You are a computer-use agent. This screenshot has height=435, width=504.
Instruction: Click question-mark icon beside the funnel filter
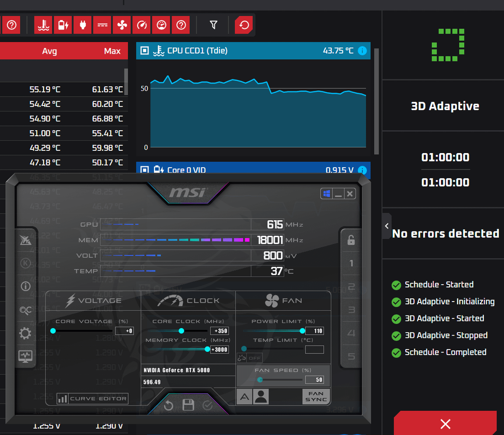point(181,25)
